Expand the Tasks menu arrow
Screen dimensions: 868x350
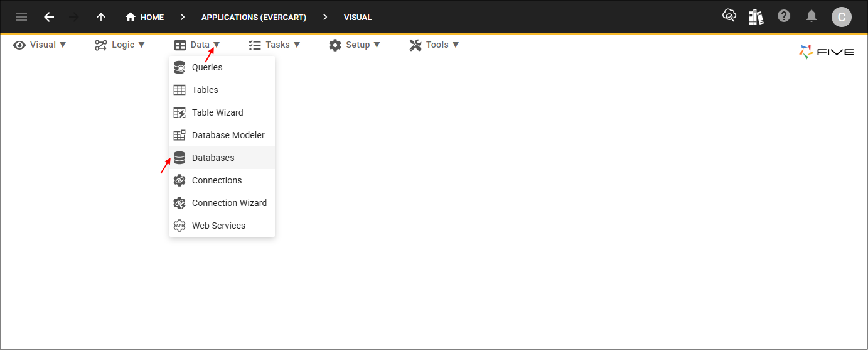click(x=297, y=45)
